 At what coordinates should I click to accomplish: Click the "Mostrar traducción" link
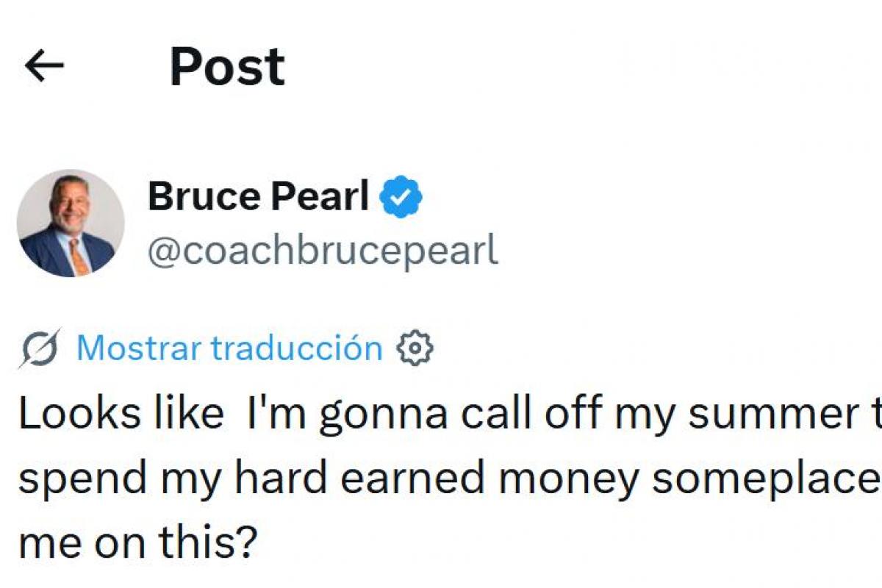pos(229,348)
